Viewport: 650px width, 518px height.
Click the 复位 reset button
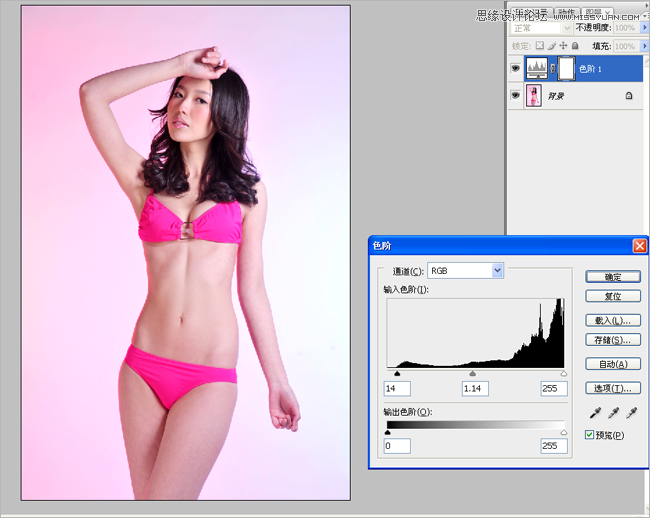(x=613, y=296)
